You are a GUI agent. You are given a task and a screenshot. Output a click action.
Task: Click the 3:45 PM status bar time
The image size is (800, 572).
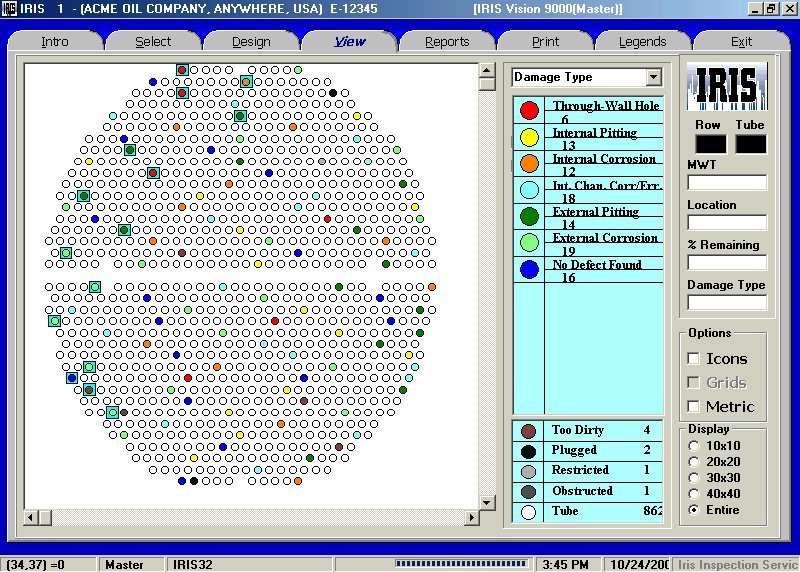coord(566,564)
